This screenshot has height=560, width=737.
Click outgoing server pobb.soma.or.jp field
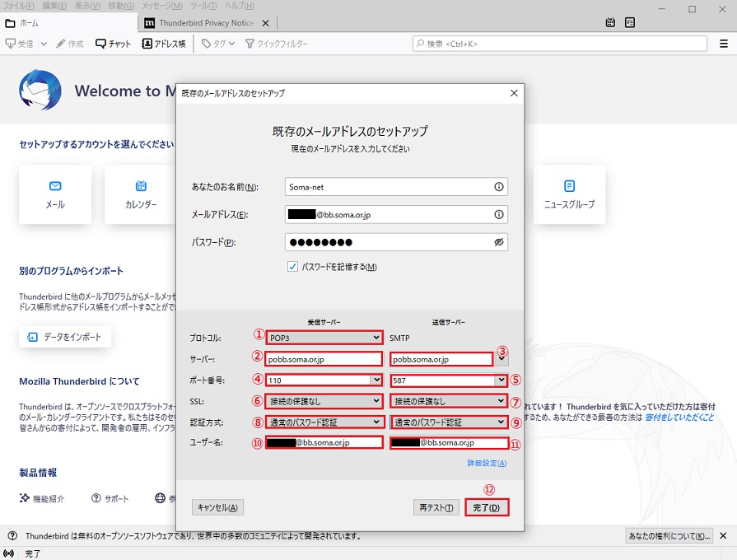(441, 359)
